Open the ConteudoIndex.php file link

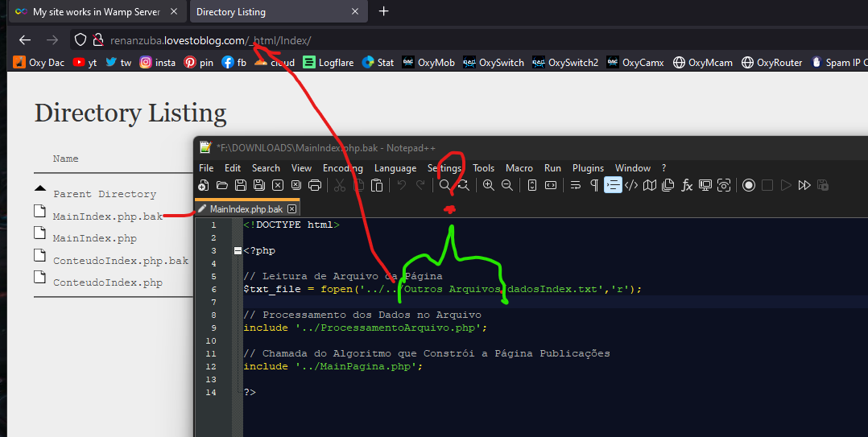pos(108,282)
